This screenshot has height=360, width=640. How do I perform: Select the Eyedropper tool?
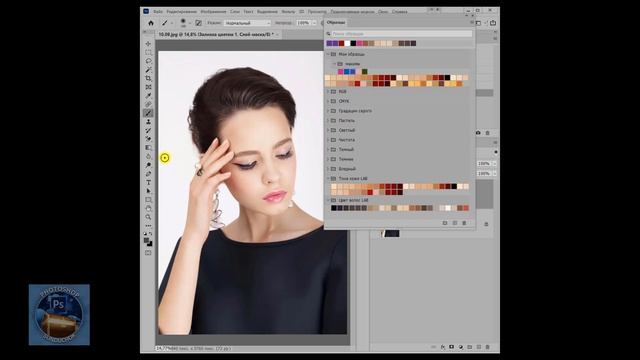pyautogui.click(x=148, y=96)
